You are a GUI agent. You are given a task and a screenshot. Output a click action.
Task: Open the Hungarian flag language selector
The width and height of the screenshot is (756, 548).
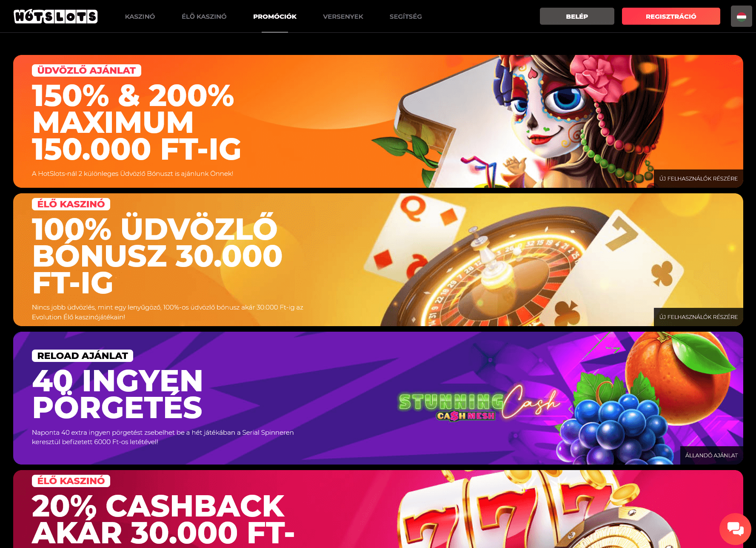point(741,17)
